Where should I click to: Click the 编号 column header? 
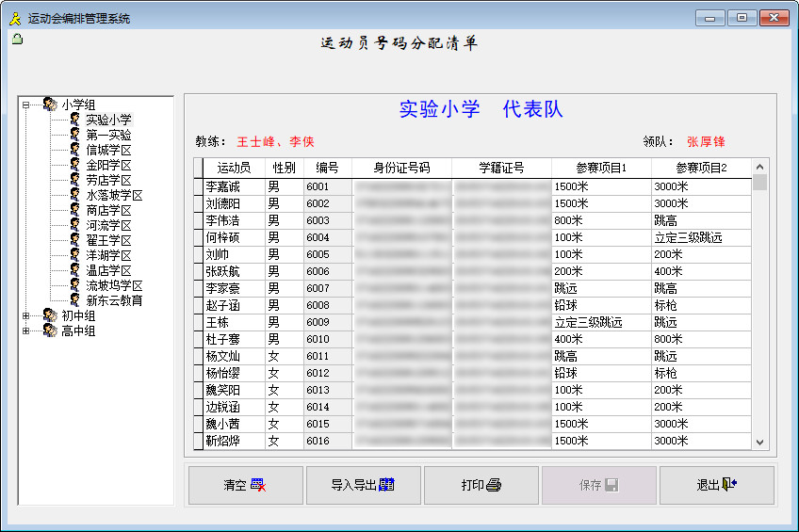328,168
